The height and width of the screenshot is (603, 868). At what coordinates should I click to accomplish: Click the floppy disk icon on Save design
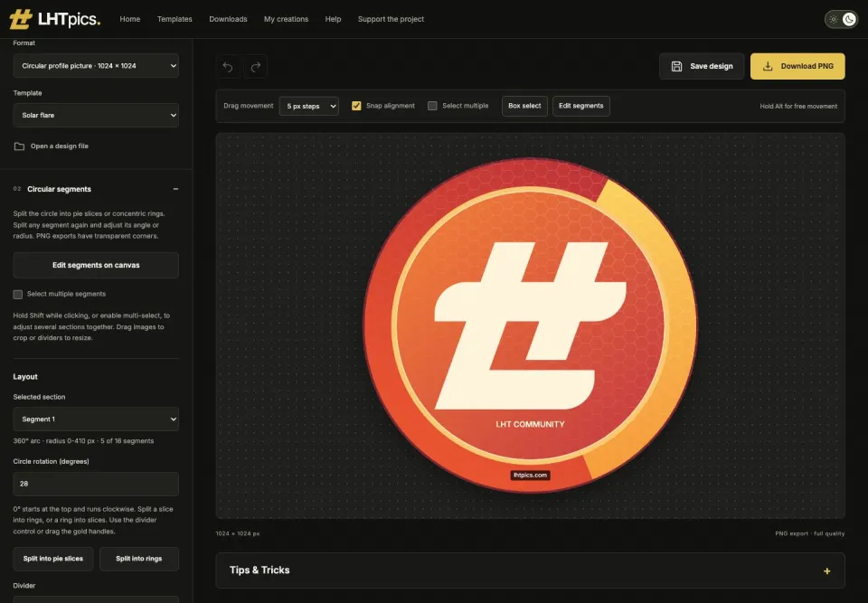click(676, 66)
